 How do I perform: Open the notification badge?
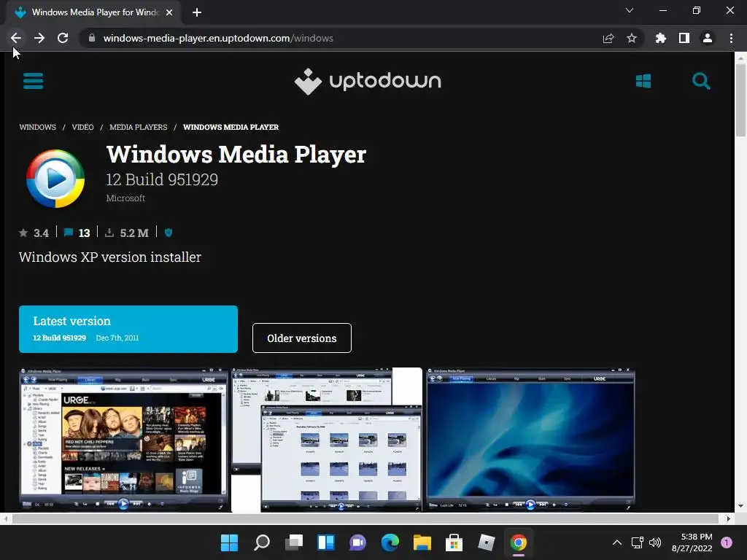727,542
